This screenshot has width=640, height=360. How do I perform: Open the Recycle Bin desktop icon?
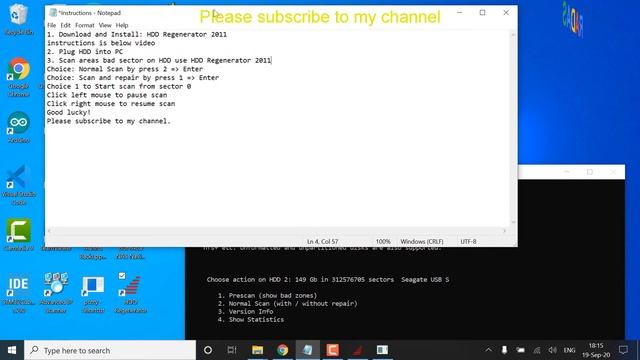click(18, 19)
